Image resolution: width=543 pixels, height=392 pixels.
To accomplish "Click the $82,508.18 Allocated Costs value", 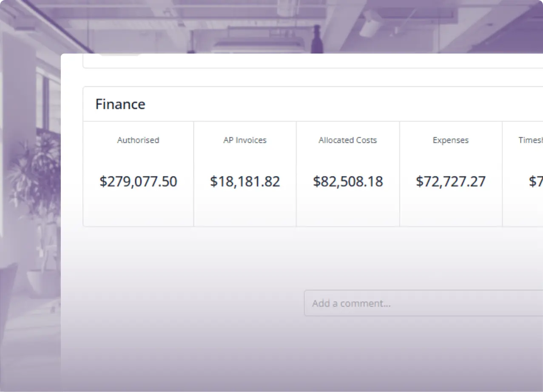I will tap(348, 182).
